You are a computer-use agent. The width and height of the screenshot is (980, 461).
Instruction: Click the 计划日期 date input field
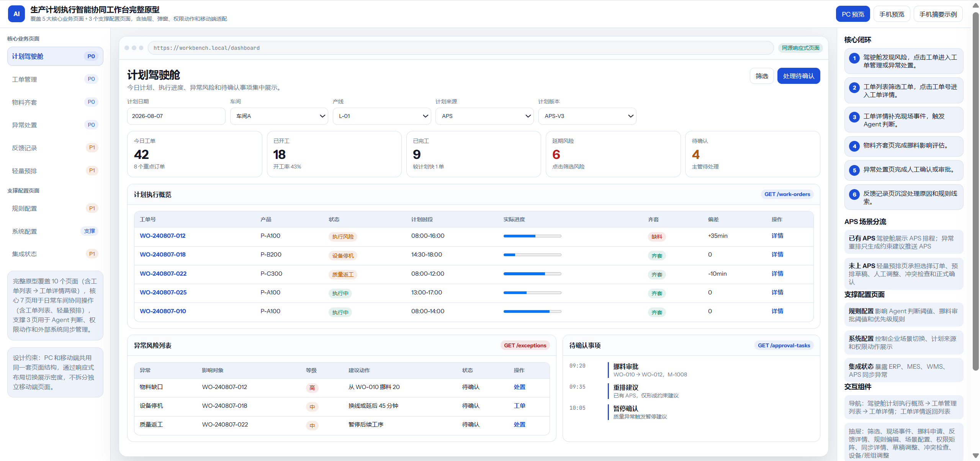[x=176, y=116]
